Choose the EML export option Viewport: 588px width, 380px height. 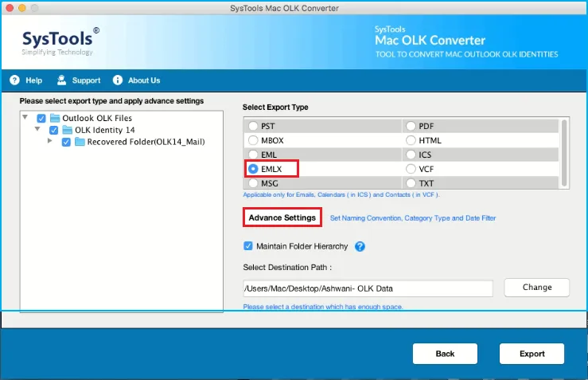(x=253, y=155)
